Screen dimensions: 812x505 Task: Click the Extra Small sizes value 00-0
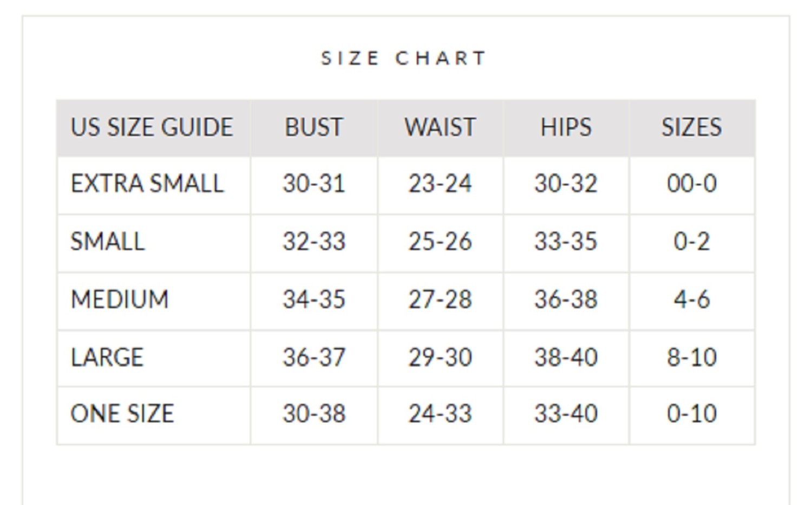tap(691, 184)
